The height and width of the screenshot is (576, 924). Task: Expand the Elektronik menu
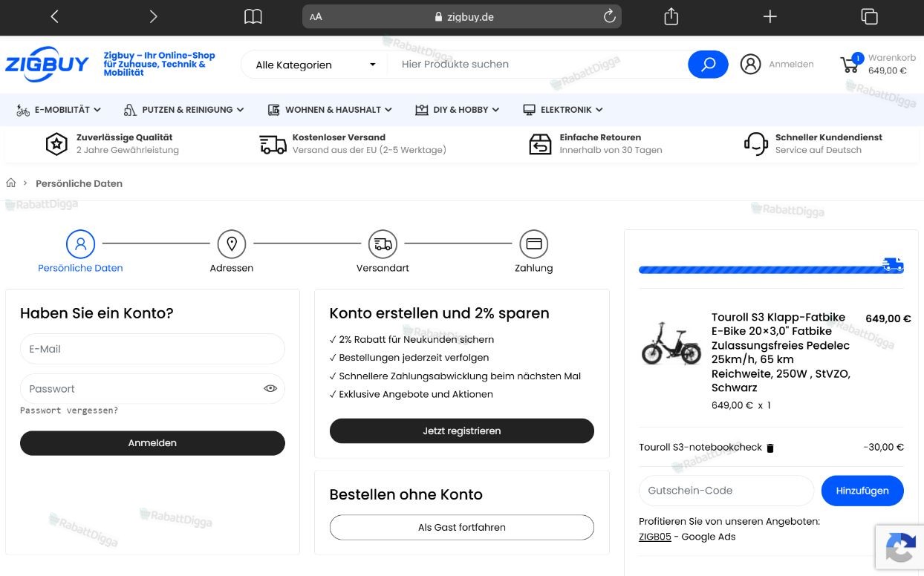coord(562,110)
